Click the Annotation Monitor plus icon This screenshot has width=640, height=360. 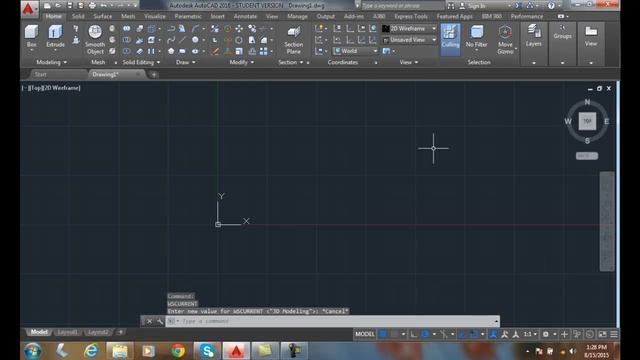point(564,334)
